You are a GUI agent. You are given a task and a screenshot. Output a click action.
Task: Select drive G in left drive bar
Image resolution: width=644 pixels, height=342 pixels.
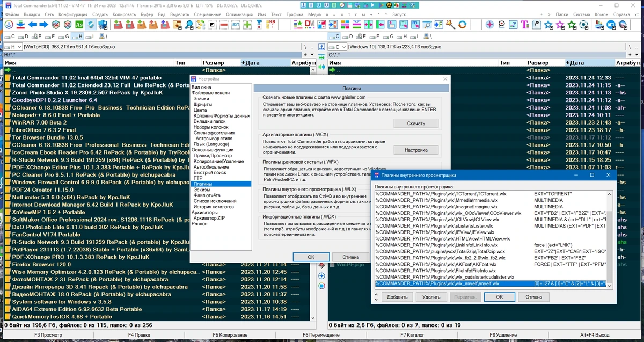(x=64, y=37)
